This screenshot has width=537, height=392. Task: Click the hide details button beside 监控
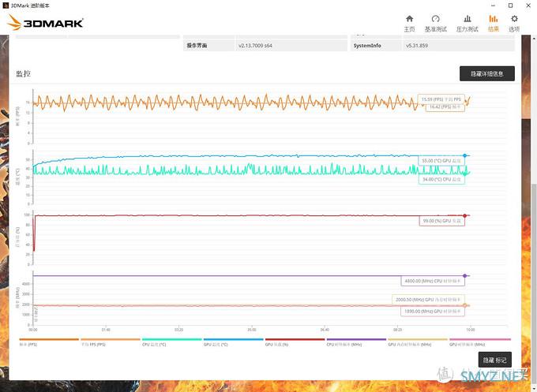tap(486, 73)
